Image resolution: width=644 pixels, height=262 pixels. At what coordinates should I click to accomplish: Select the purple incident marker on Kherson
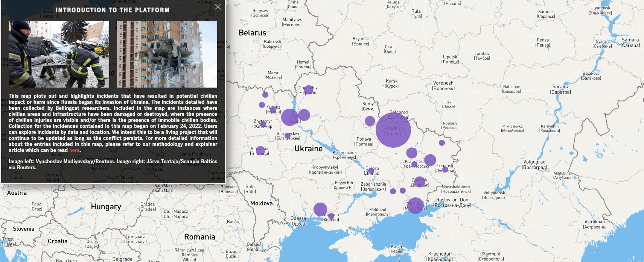(x=331, y=216)
